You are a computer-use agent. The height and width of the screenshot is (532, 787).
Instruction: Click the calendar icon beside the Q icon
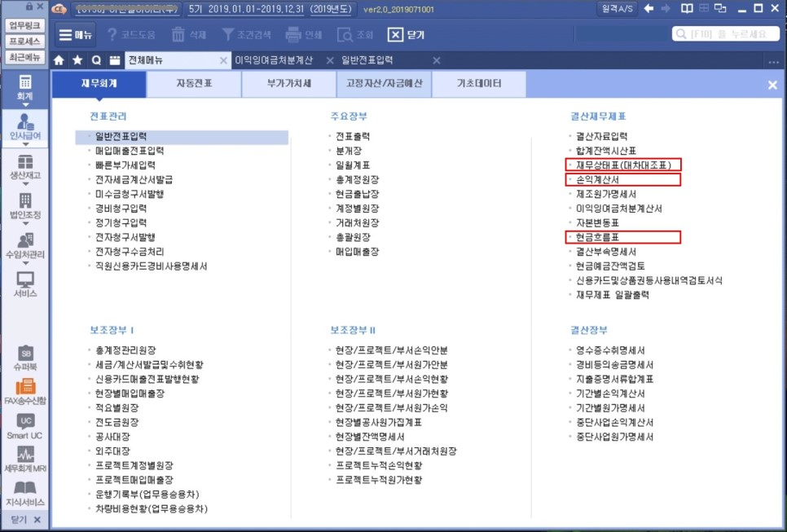click(115, 60)
